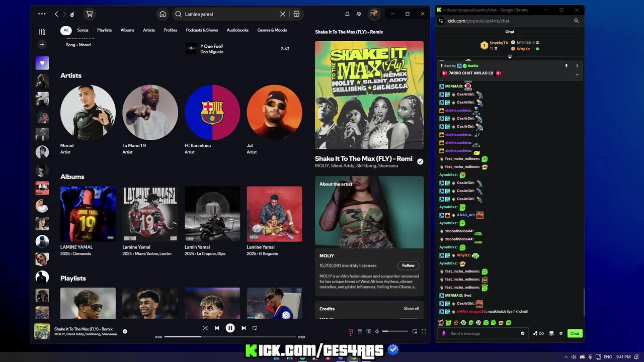Open pinned message three-dot menu
Image resolution: width=644 pixels, height=362 pixels.
point(577,66)
